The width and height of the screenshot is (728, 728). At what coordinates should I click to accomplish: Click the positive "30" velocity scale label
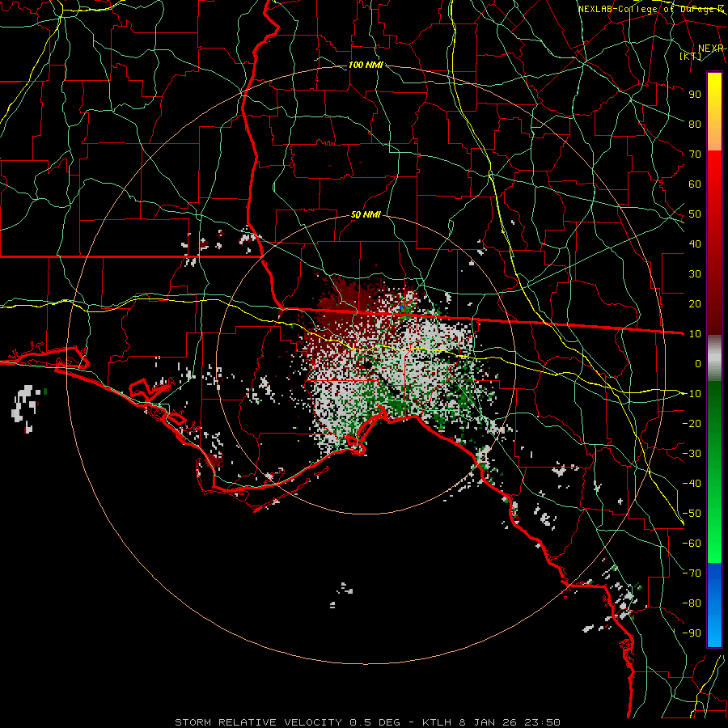click(695, 274)
